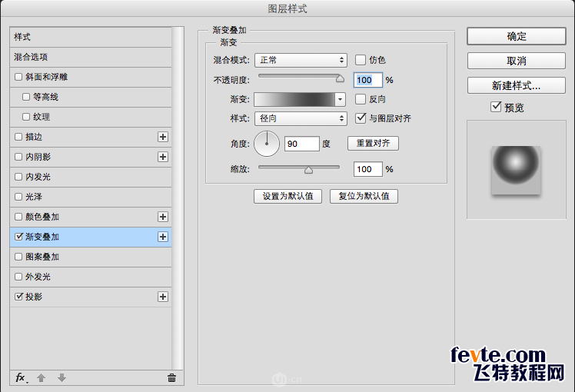Enable the 外发光 checkbox
575x392 pixels.
pyautogui.click(x=18, y=277)
